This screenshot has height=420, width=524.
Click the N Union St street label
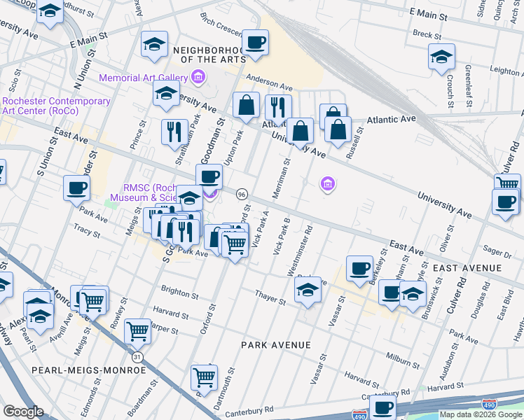[x=85, y=69]
